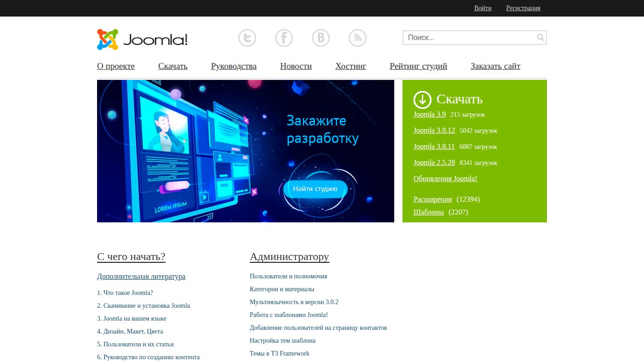Open Дополнительная литература link
Image resolution: width=644 pixels, height=362 pixels.
(141, 277)
